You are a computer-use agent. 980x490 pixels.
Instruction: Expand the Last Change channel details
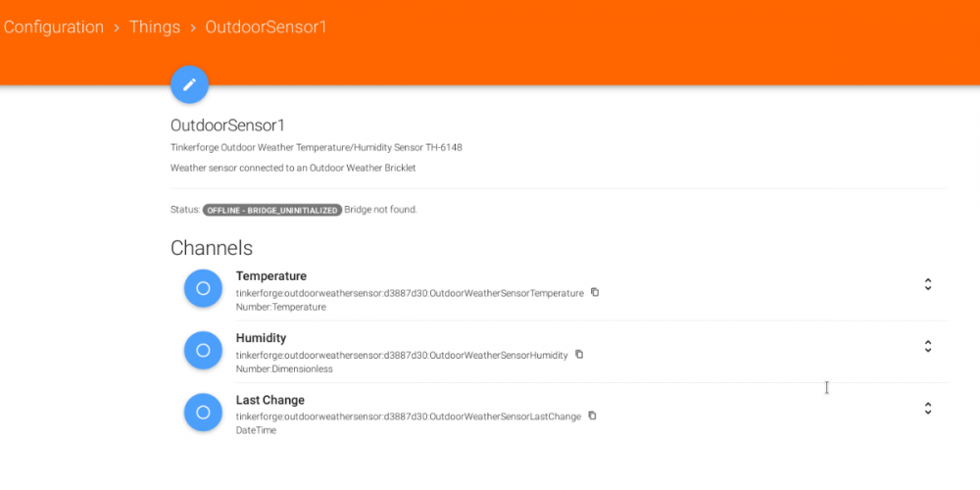(927, 409)
